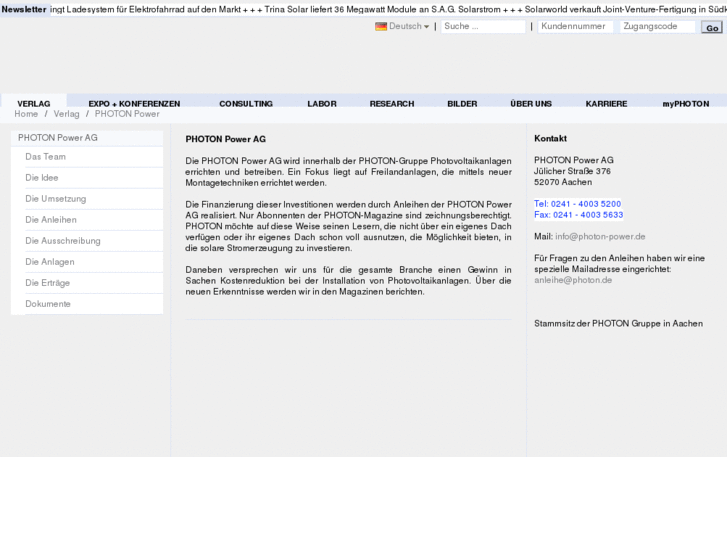Go to Verlag in breadcrumb
Screen dimensions: 727x545
[66, 114]
